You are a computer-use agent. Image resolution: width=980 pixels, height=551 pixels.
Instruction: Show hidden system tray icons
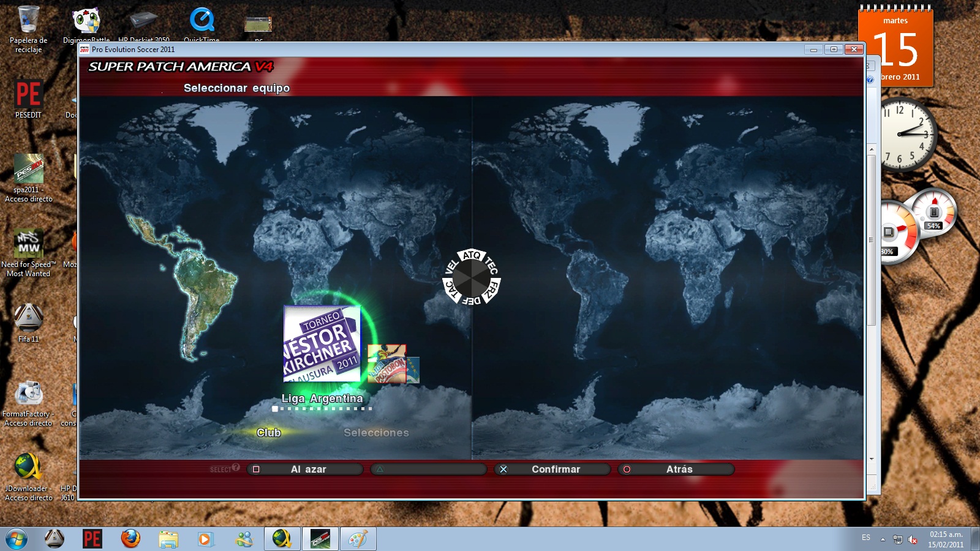pos(883,539)
